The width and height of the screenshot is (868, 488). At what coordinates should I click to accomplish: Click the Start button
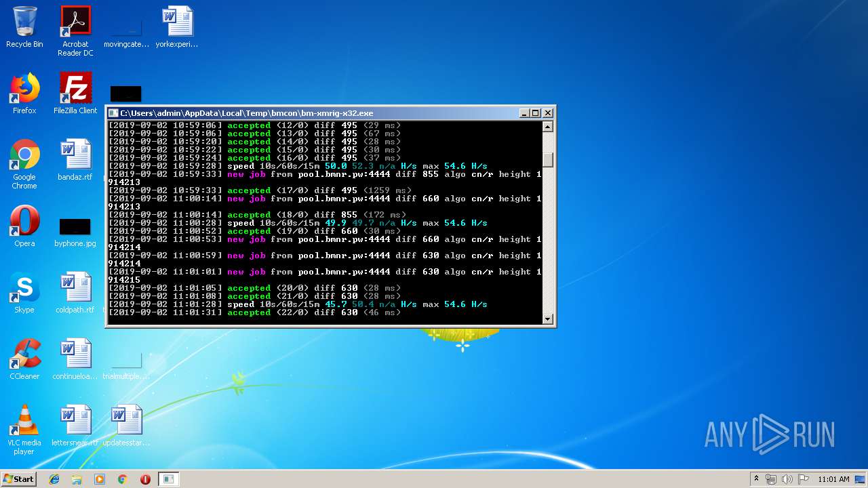[18, 479]
